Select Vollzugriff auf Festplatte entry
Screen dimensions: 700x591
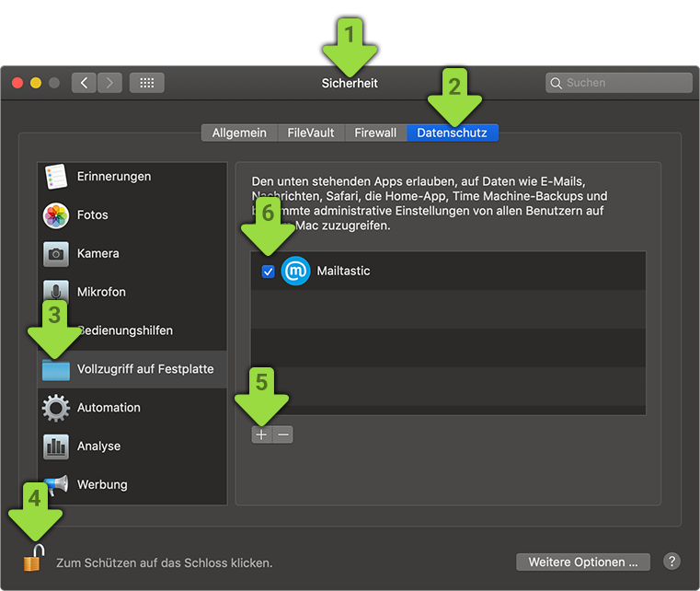(x=132, y=369)
